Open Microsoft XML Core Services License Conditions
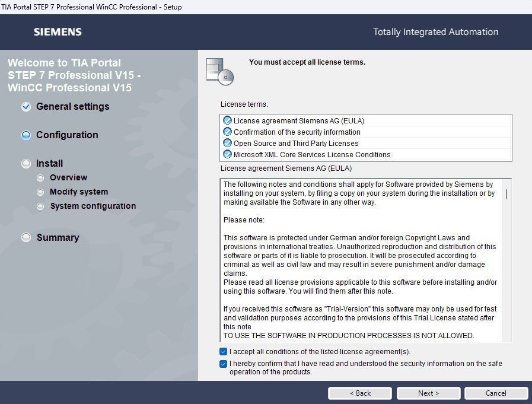The height and width of the screenshot is (404, 532). pos(311,155)
